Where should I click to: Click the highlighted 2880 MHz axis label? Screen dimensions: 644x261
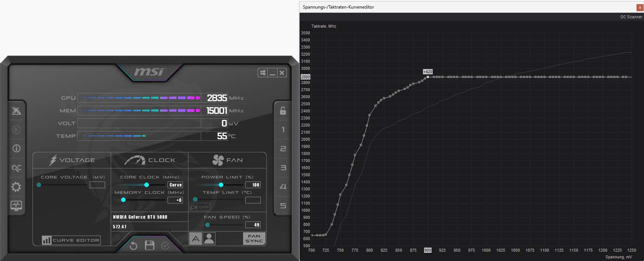(305, 77)
